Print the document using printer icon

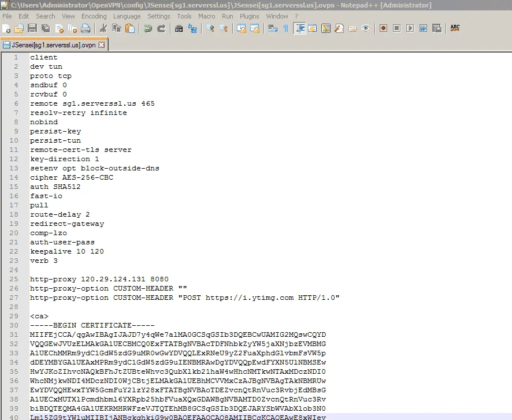point(86,28)
